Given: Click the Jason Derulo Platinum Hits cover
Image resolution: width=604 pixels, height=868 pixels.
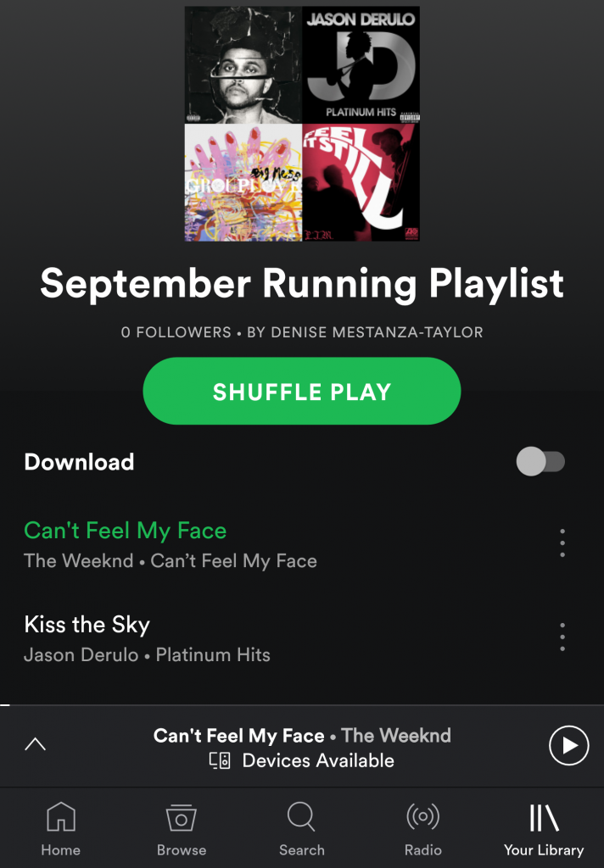Looking at the screenshot, I should [361, 64].
